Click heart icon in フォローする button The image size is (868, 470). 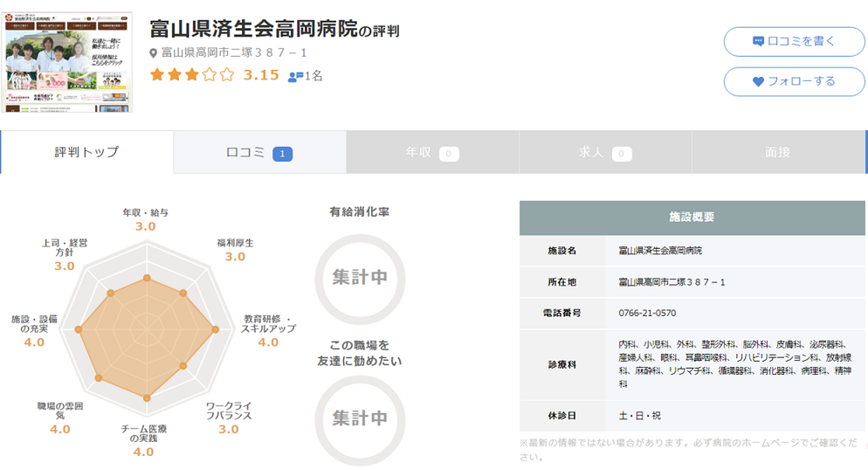(758, 81)
